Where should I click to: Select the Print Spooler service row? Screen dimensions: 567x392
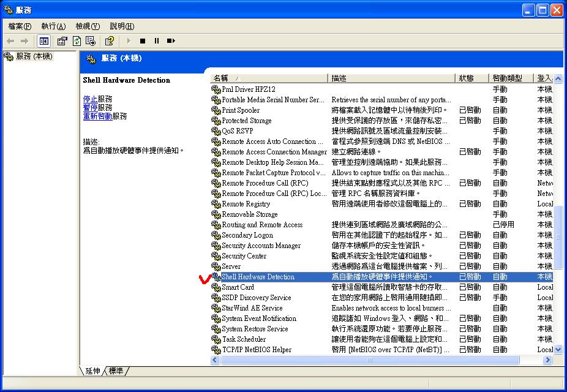point(241,110)
